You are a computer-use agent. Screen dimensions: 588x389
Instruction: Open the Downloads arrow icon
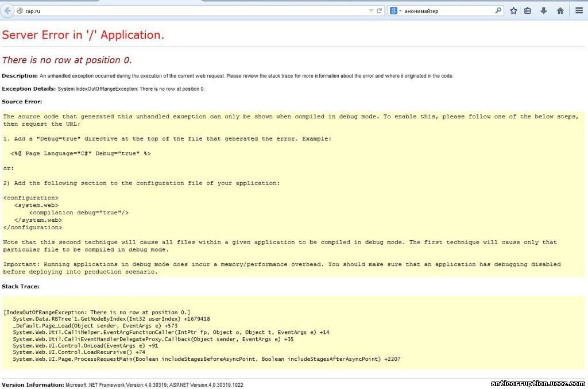[543, 11]
